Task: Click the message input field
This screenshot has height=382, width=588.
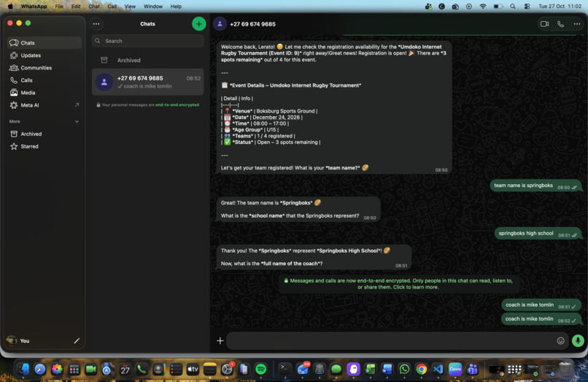Action: point(391,340)
